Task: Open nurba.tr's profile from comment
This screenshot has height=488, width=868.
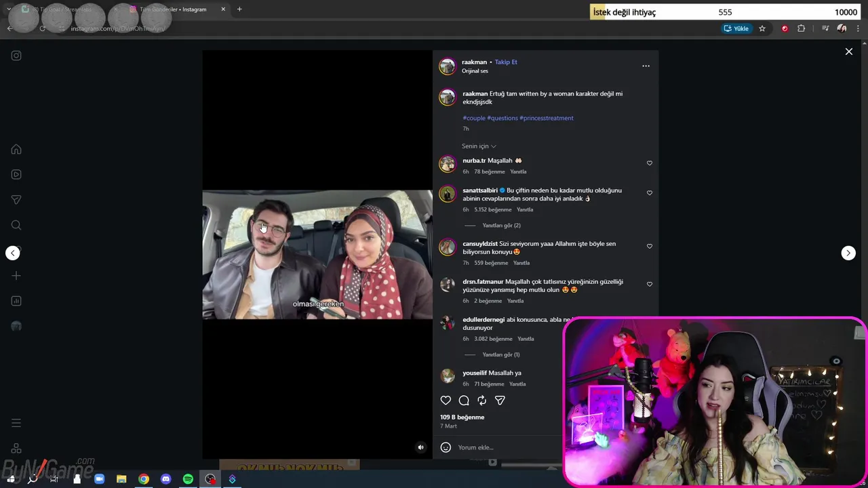Action: (x=474, y=161)
